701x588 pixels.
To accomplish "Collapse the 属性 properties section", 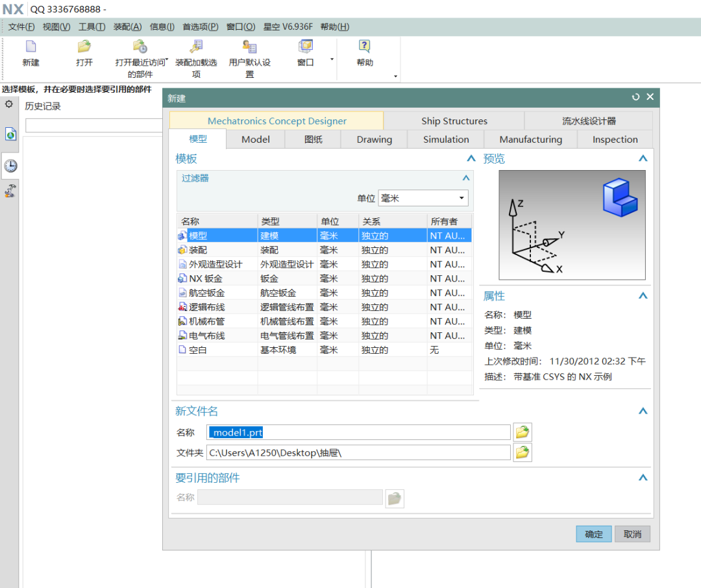I will pyautogui.click(x=643, y=295).
